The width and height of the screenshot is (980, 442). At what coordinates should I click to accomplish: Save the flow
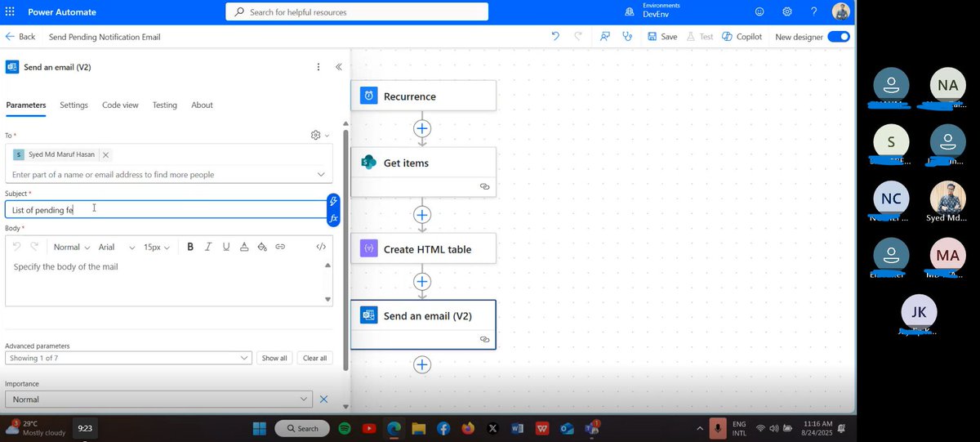[x=662, y=37]
